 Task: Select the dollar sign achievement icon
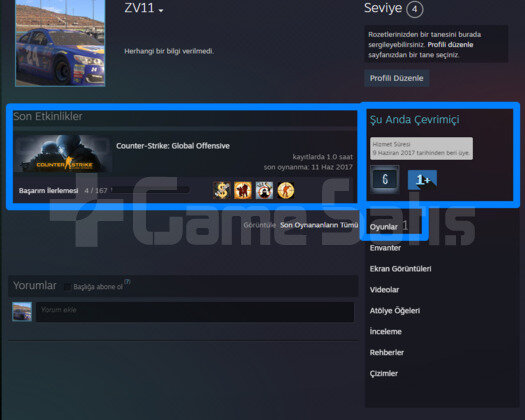(222, 190)
